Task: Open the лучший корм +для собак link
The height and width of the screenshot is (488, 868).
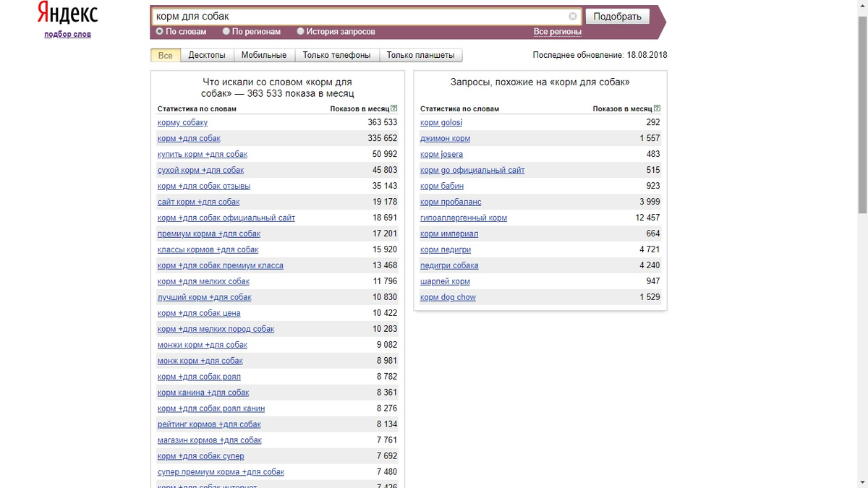Action: pos(205,297)
